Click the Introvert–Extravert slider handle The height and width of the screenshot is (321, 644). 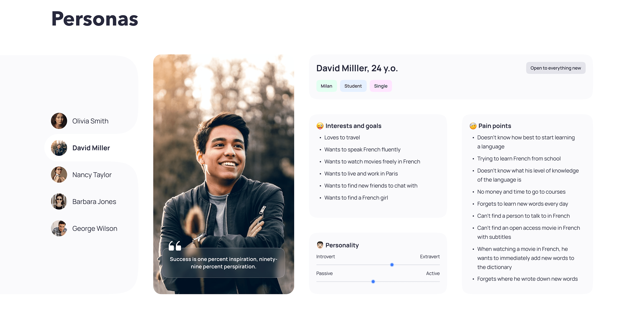(392, 265)
